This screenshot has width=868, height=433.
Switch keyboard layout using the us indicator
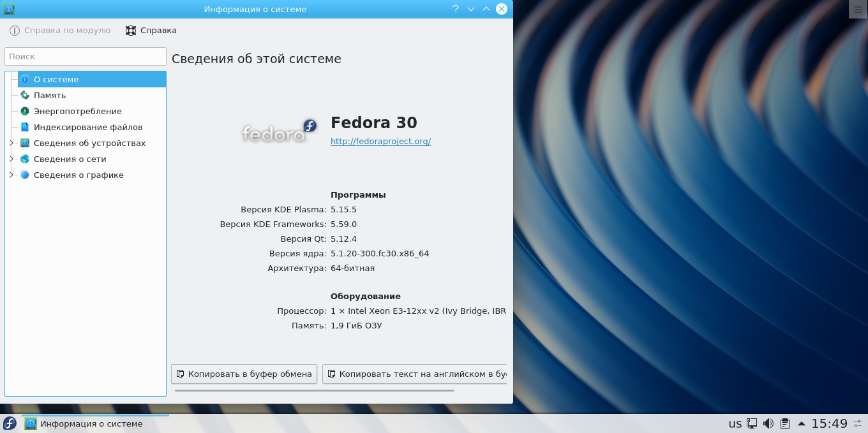pos(735,423)
